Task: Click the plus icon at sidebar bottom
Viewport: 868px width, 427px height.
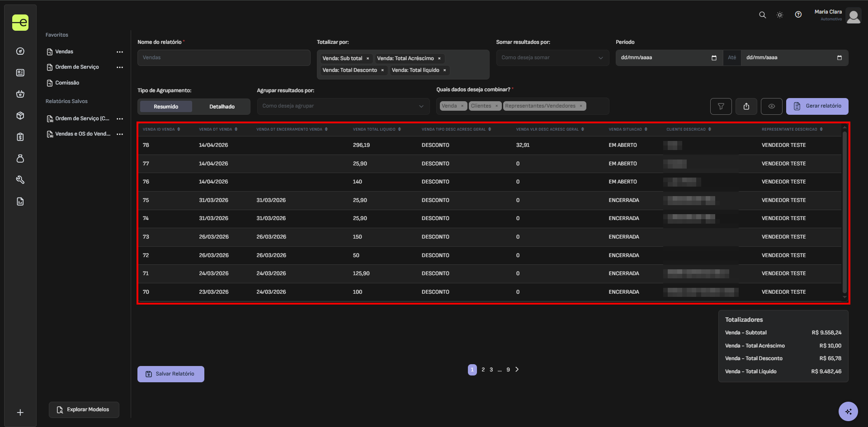Action: (x=20, y=413)
